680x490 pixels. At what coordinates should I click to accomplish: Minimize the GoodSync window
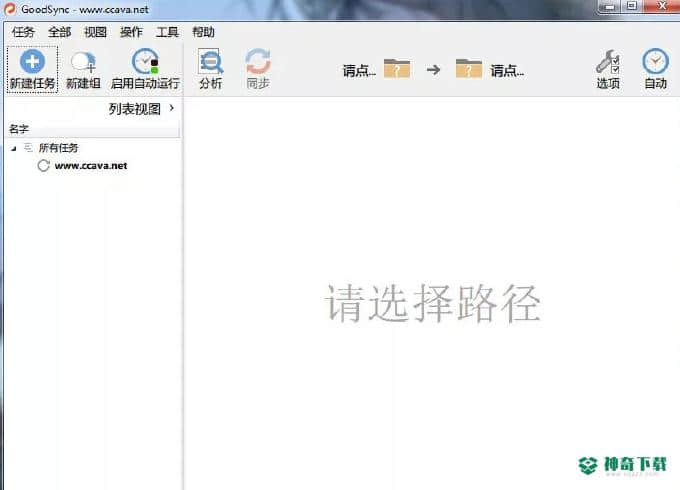point(609,7)
